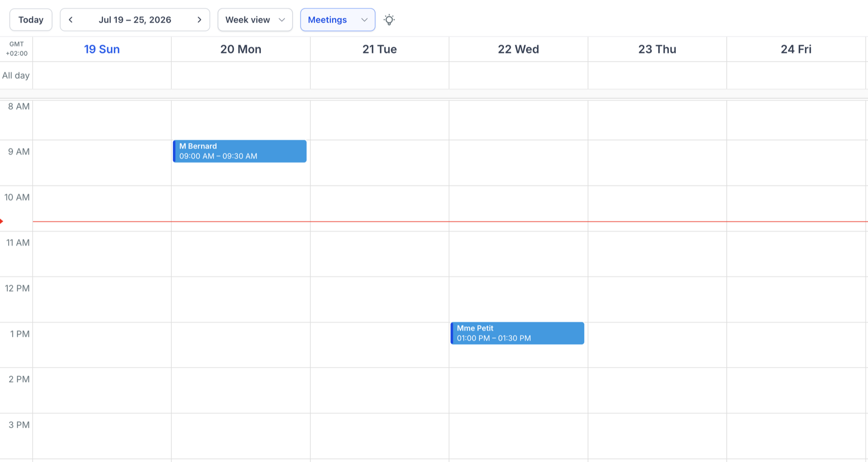Click the 8 AM time label

[19, 106]
